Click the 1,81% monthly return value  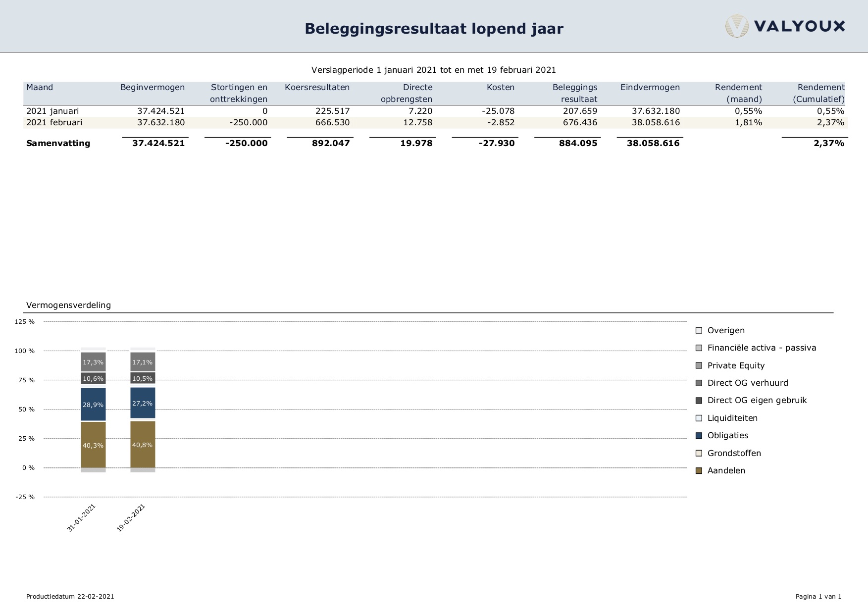coord(748,122)
